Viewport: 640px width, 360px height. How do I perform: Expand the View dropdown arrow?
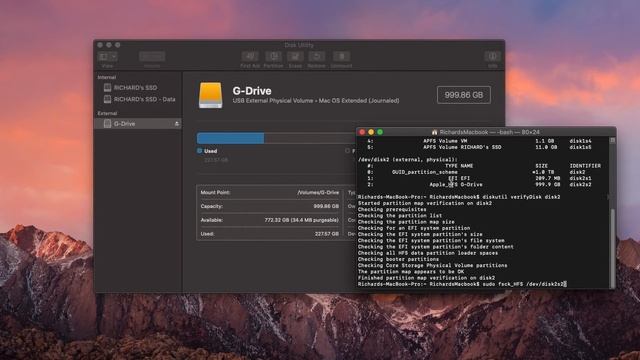coord(114,56)
